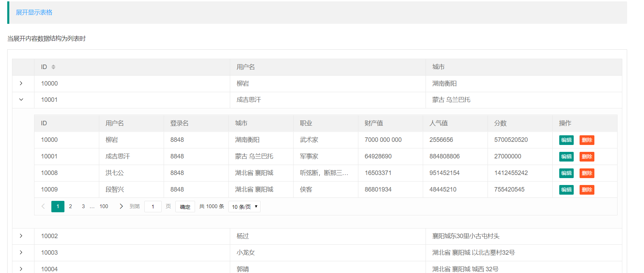Viewport: 644px width, 273px height.
Task: Click 删除 button for 柳岩 row
Action: [x=586, y=140]
